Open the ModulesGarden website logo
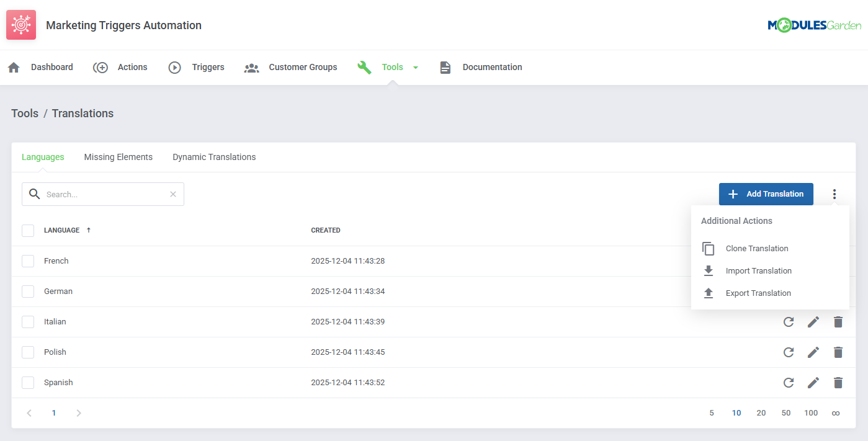The width and height of the screenshot is (868, 441). click(815, 25)
